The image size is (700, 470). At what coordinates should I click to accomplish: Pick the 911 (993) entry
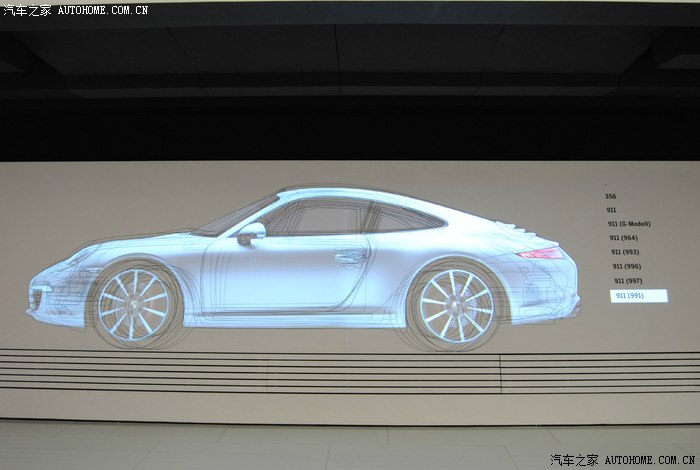pyautogui.click(x=625, y=252)
